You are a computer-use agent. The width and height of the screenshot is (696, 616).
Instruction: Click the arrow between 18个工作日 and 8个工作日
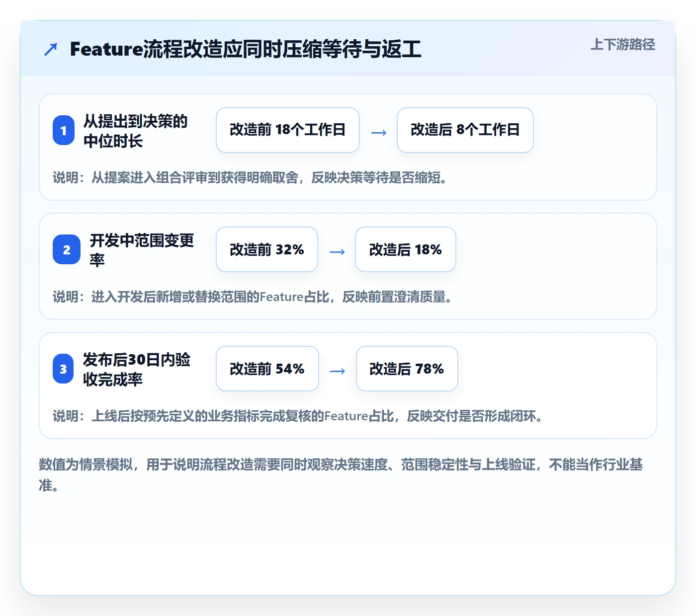pos(379,133)
